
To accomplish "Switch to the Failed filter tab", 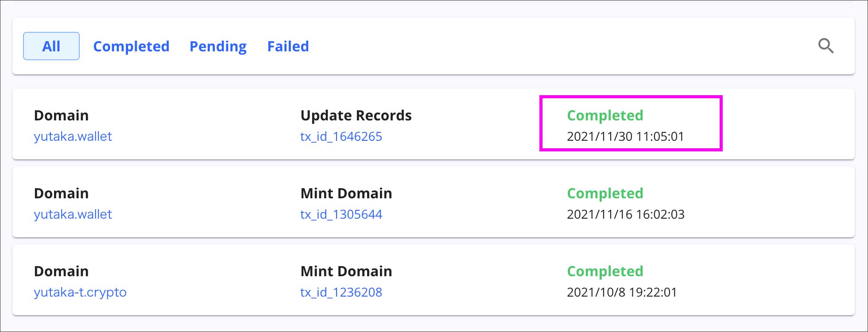I will (288, 46).
